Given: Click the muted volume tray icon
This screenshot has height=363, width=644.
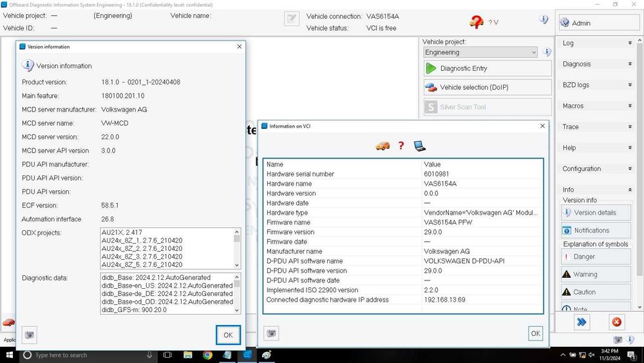Looking at the screenshot, I should [592, 355].
